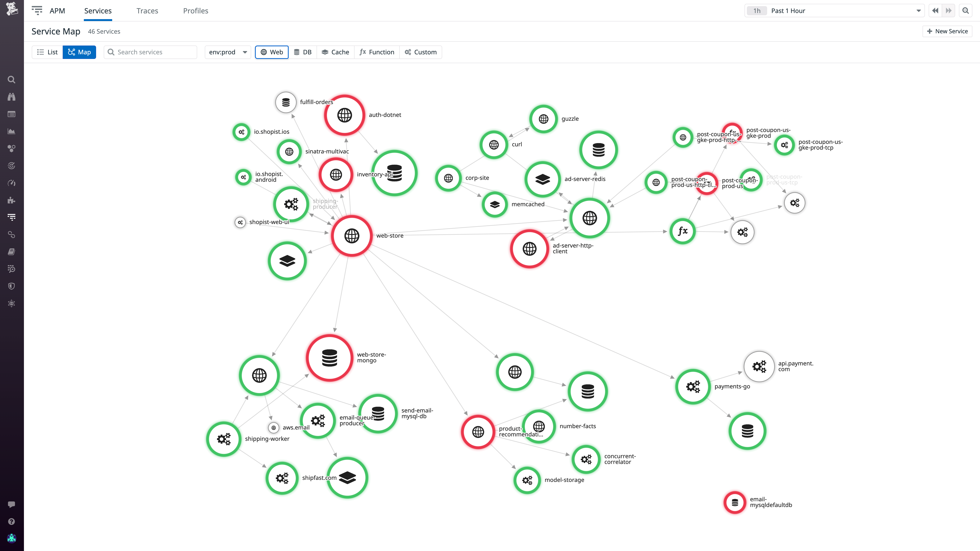The image size is (980, 551).
Task: Open the env:prod environment dropdown
Action: [x=227, y=52]
